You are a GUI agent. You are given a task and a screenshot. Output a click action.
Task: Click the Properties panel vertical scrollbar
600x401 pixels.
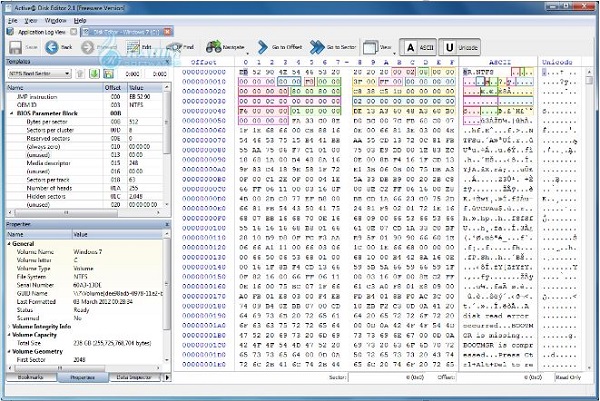167,297
